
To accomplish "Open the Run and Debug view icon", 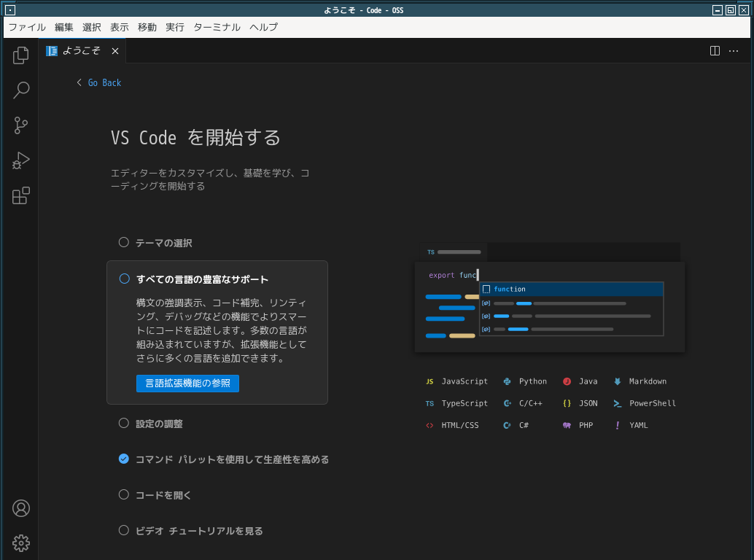I will pos(20,160).
